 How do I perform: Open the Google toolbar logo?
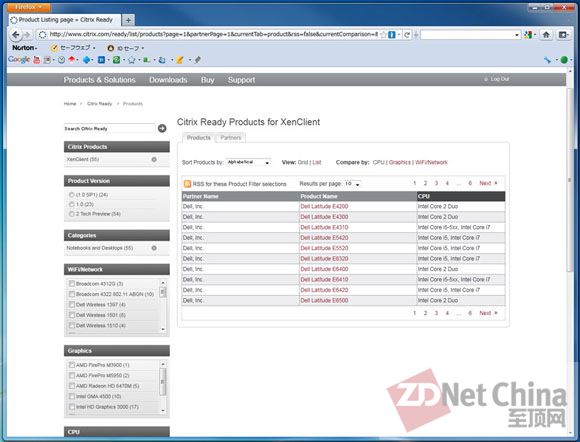[x=19, y=60]
